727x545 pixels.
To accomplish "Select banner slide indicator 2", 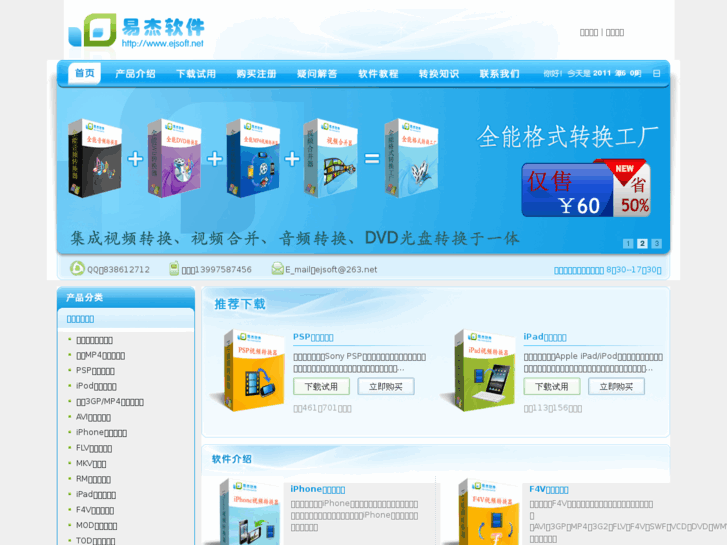I will 642,244.
